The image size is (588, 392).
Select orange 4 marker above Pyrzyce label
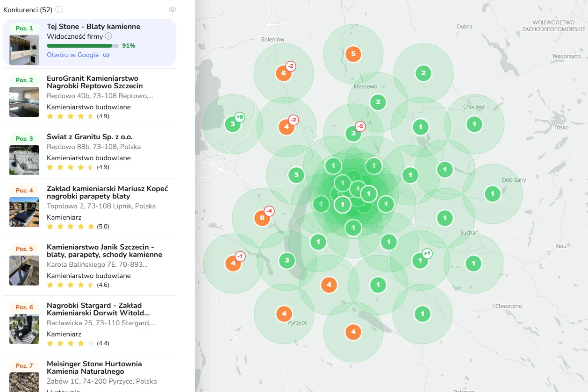pos(284,314)
